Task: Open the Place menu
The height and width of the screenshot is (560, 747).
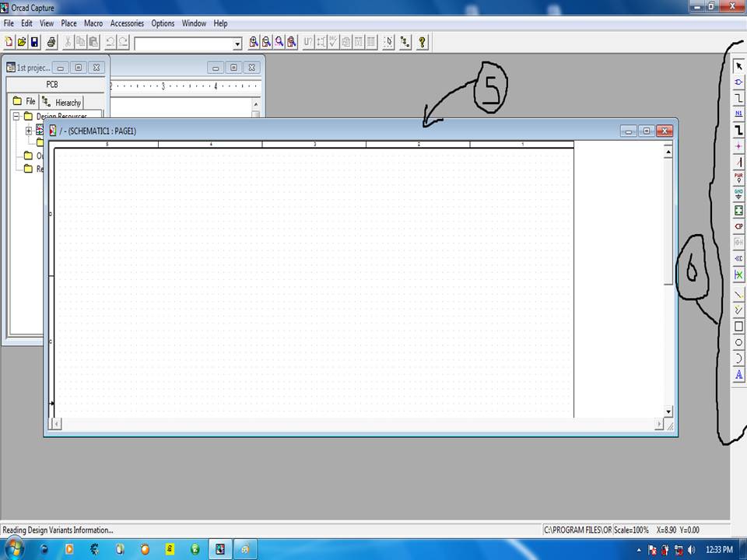Action: 68,23
